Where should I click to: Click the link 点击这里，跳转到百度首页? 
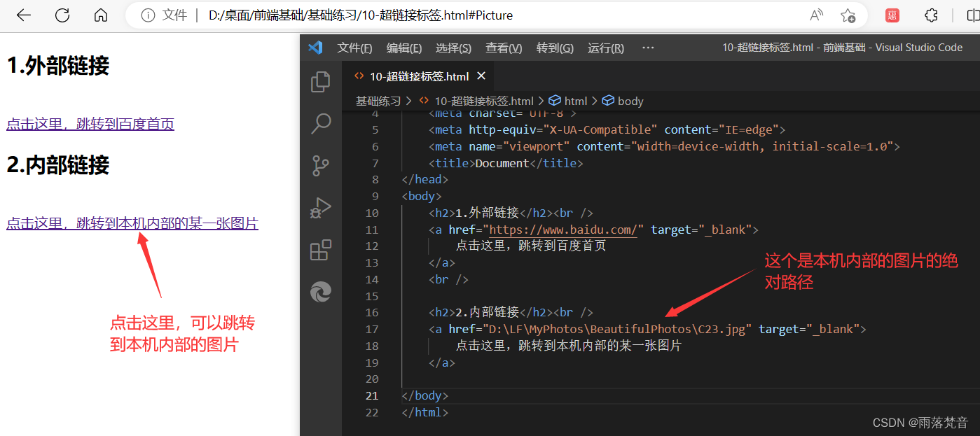[x=90, y=124]
